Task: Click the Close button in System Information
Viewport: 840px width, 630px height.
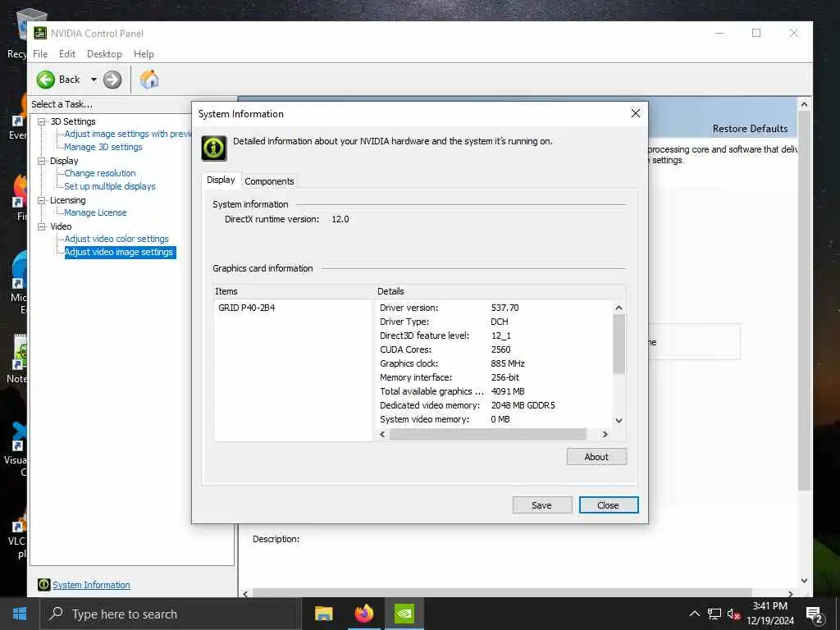Action: point(608,505)
